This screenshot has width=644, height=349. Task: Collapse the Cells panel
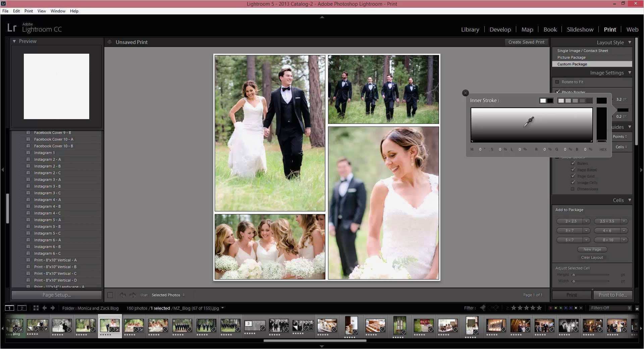pyautogui.click(x=629, y=200)
